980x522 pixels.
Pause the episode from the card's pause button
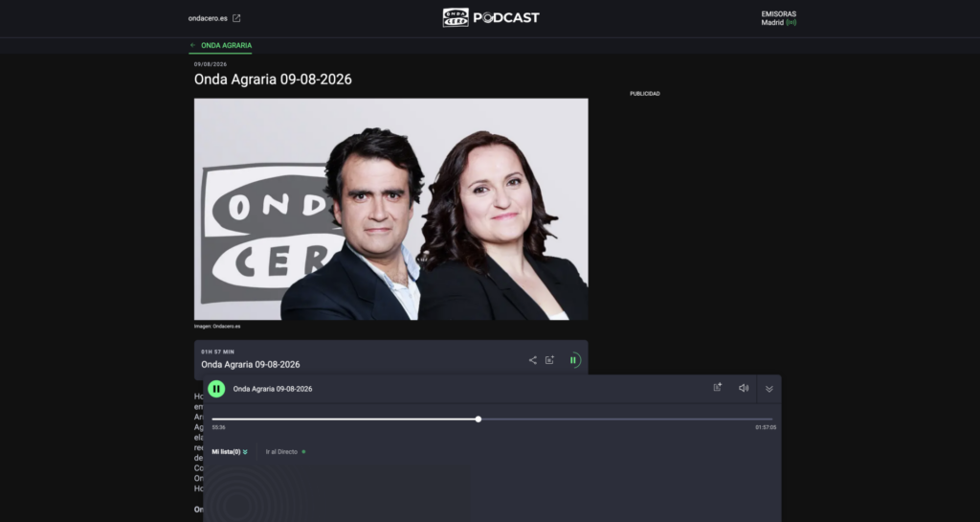pos(573,360)
